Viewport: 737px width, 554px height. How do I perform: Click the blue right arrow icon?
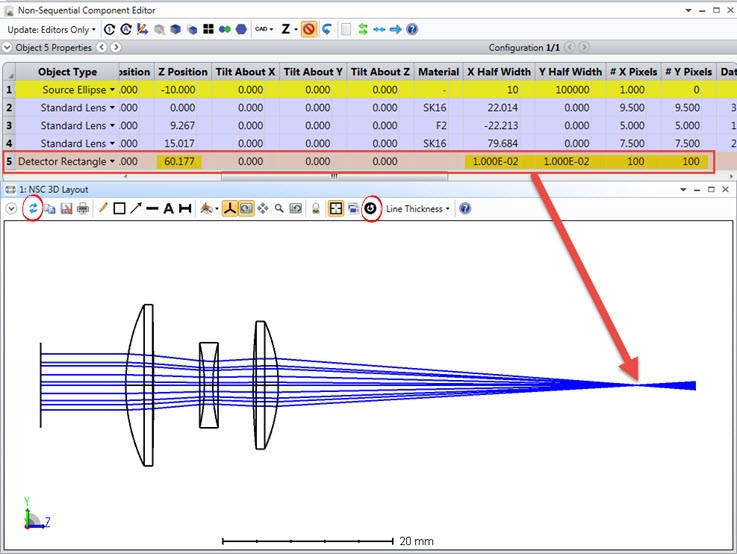tap(396, 30)
